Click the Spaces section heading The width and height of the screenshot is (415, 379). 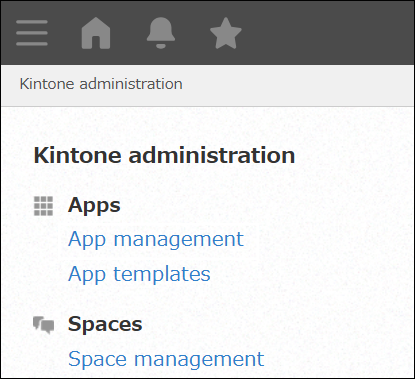(105, 324)
